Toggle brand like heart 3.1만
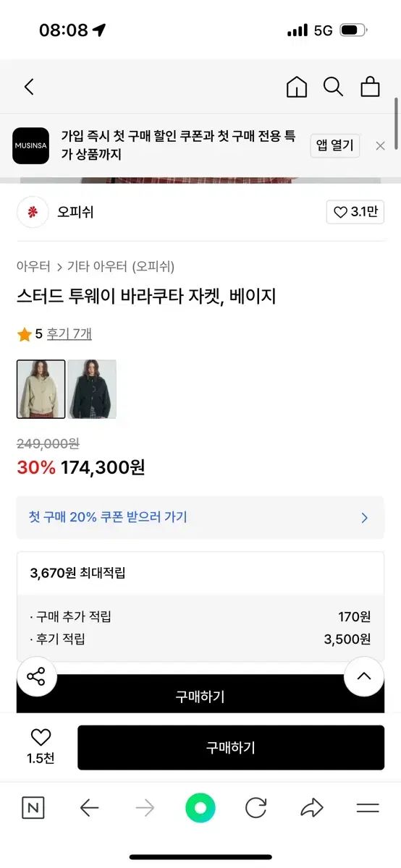 coord(355,213)
